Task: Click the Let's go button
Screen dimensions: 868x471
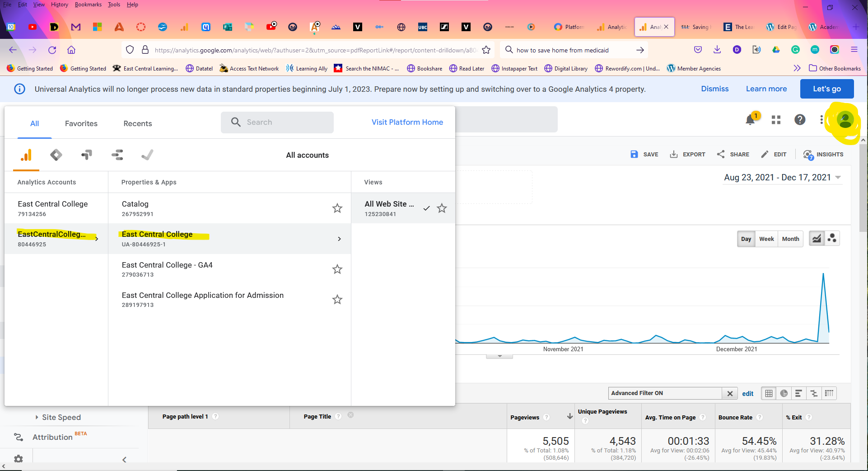Action: point(827,89)
